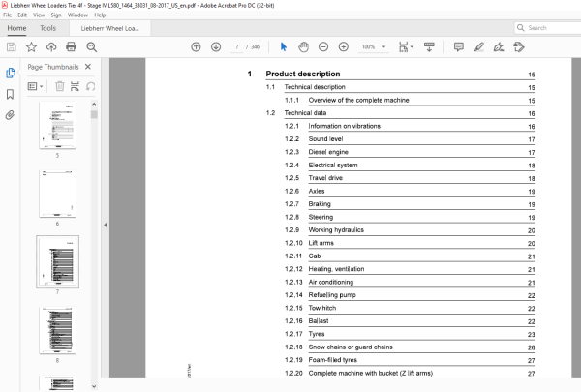
Task: Click Information on vibrations entry
Action: click(x=344, y=126)
